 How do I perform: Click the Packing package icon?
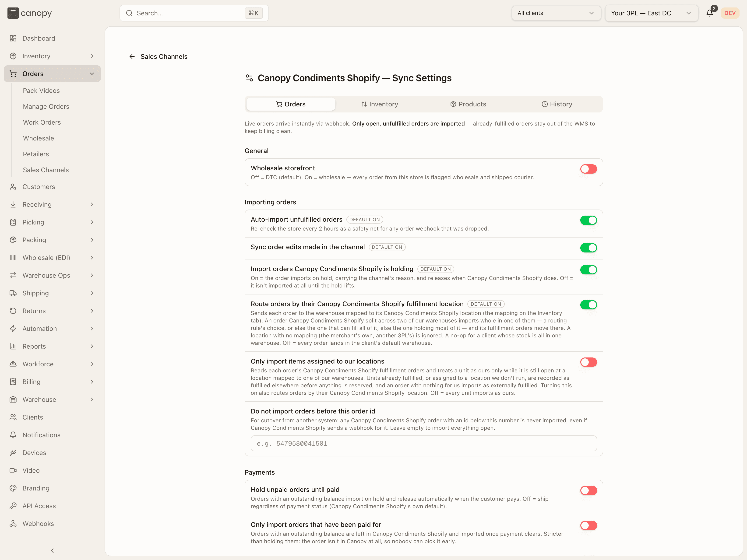(x=13, y=240)
